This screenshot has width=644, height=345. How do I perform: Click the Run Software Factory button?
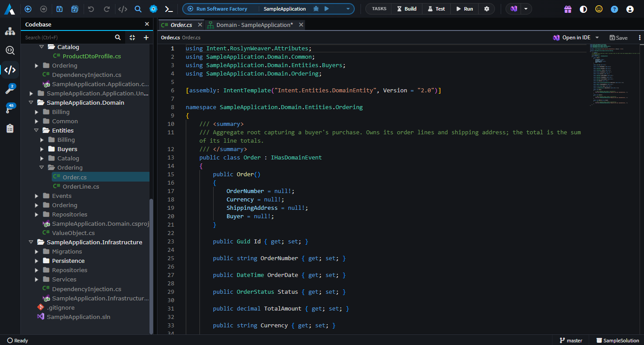click(217, 9)
